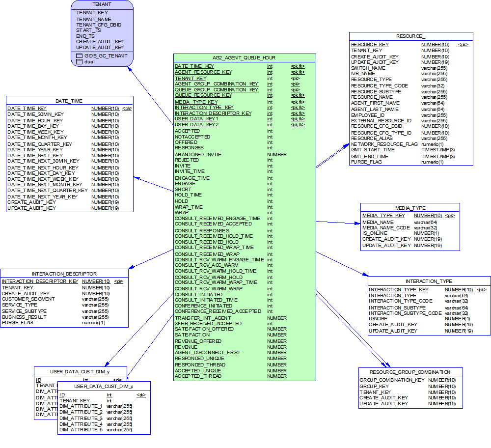
Task: Click AGENT_RESOURCE_KEY column in the green table
Action: point(203,72)
